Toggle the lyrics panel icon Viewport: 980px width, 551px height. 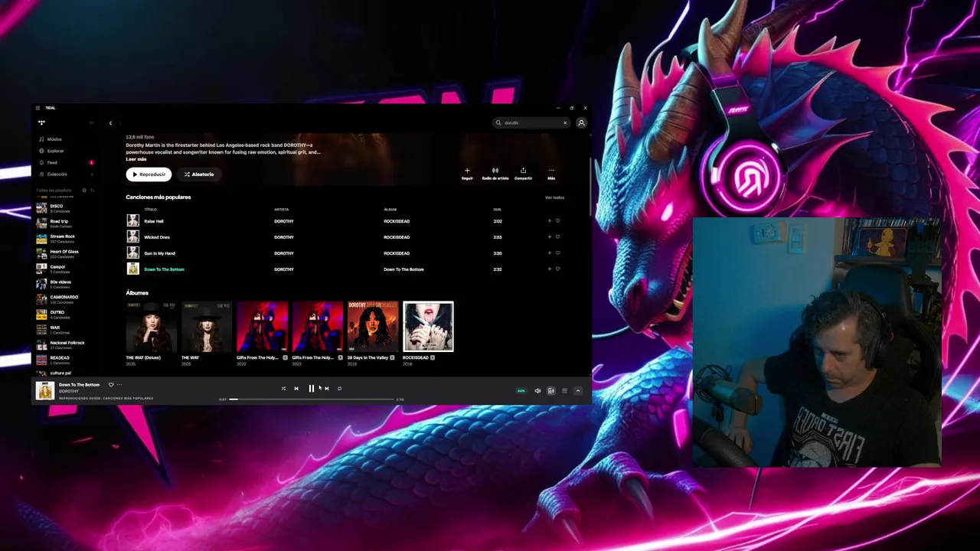coord(551,391)
